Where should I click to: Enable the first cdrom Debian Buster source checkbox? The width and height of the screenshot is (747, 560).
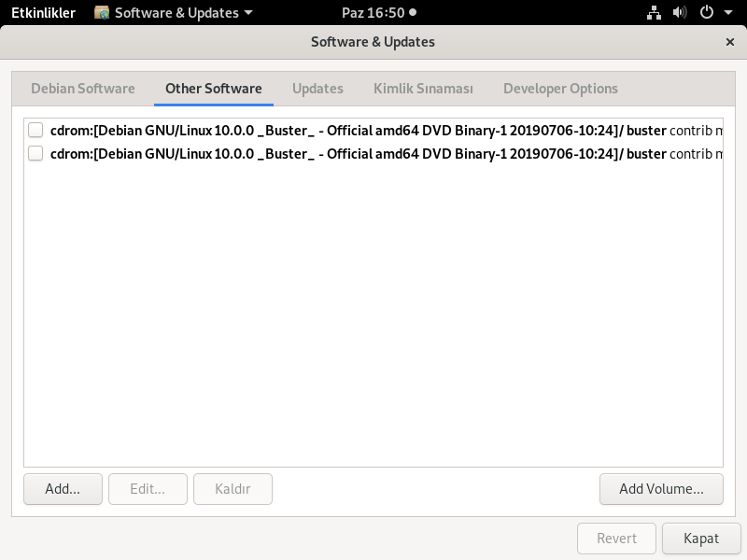[35, 130]
